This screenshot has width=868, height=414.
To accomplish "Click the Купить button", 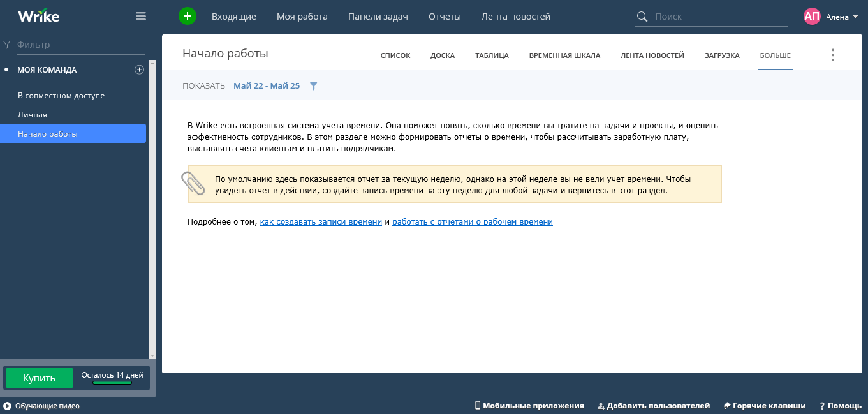I will click(39, 378).
